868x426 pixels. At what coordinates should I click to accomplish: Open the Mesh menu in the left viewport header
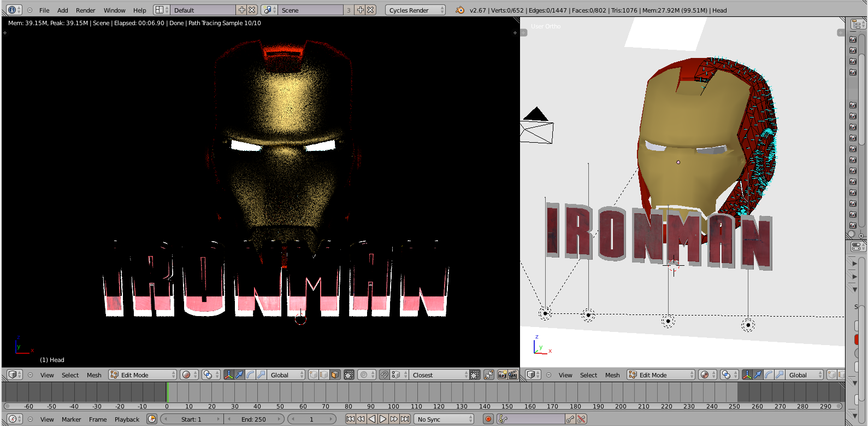click(x=94, y=375)
